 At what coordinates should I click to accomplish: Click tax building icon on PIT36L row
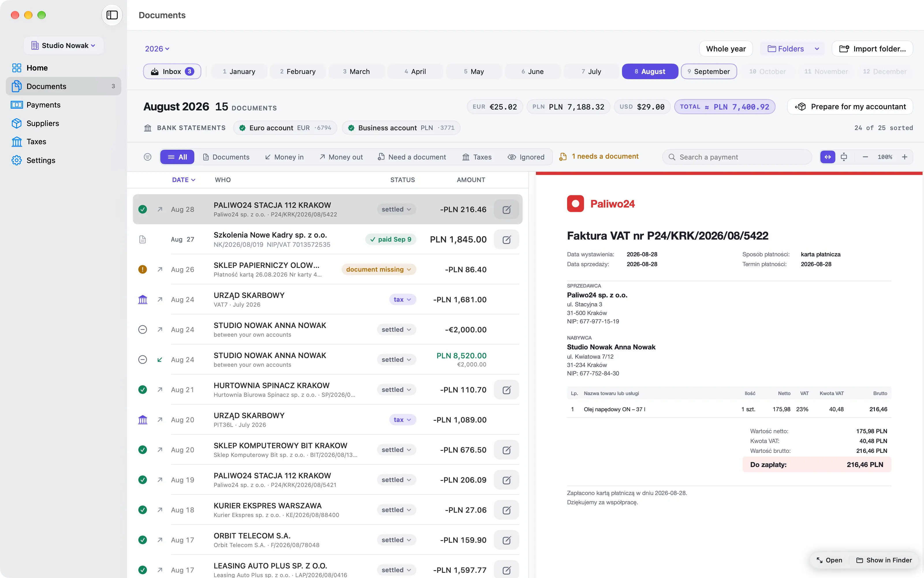coord(142,420)
